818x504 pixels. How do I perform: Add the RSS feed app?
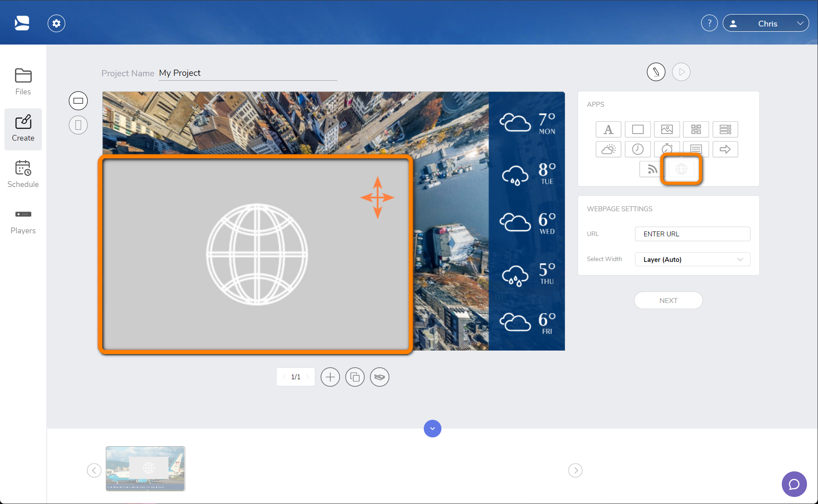[651, 169]
